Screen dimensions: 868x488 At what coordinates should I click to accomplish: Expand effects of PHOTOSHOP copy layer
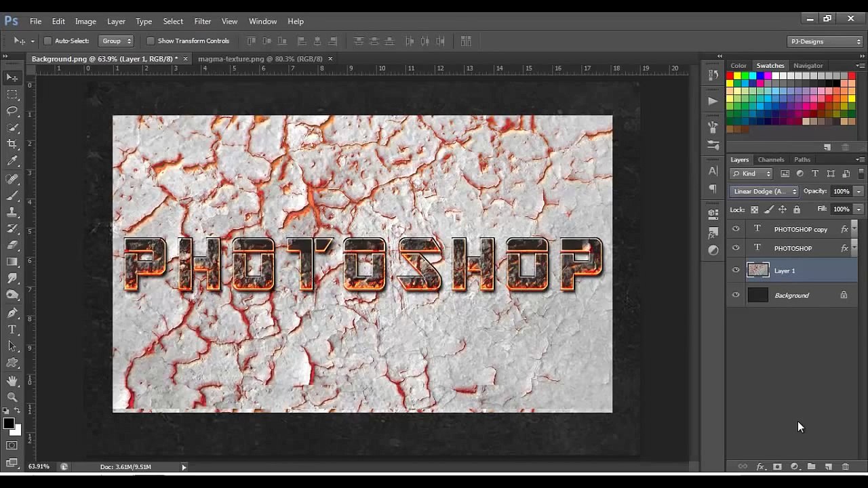854,229
